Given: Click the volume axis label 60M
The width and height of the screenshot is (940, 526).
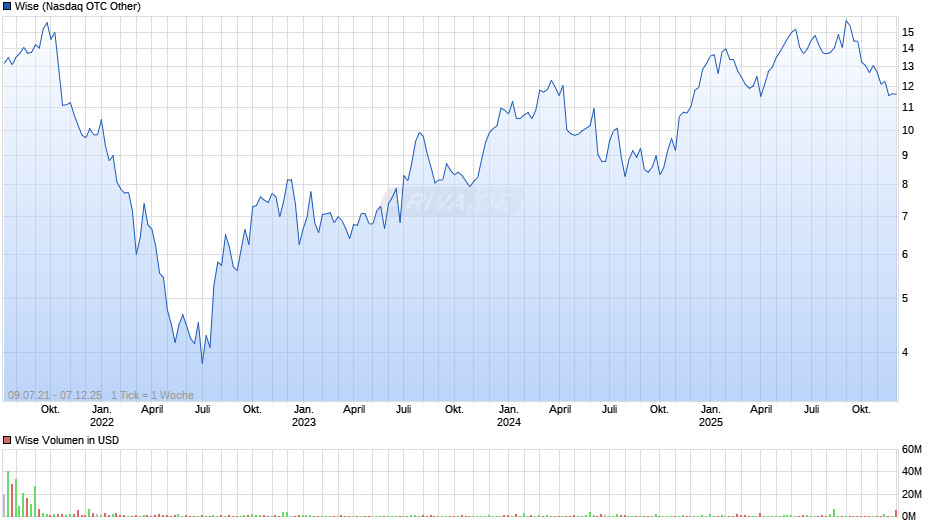Looking at the screenshot, I should pos(911,450).
